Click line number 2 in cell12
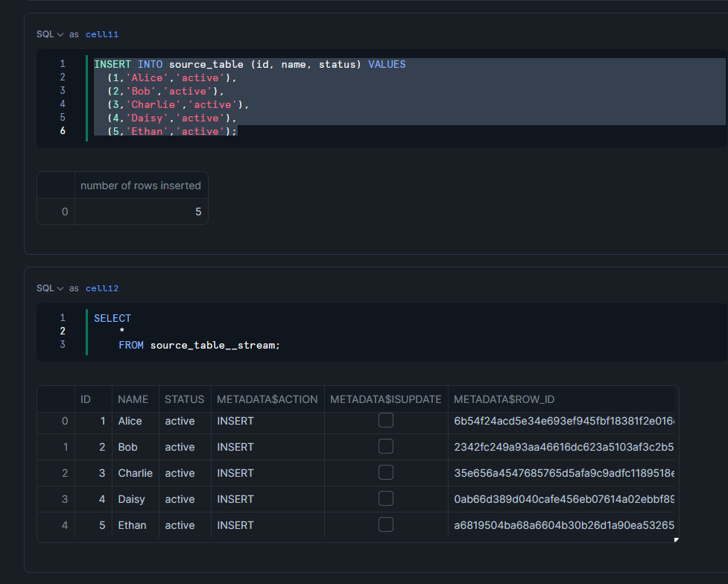 tap(63, 331)
